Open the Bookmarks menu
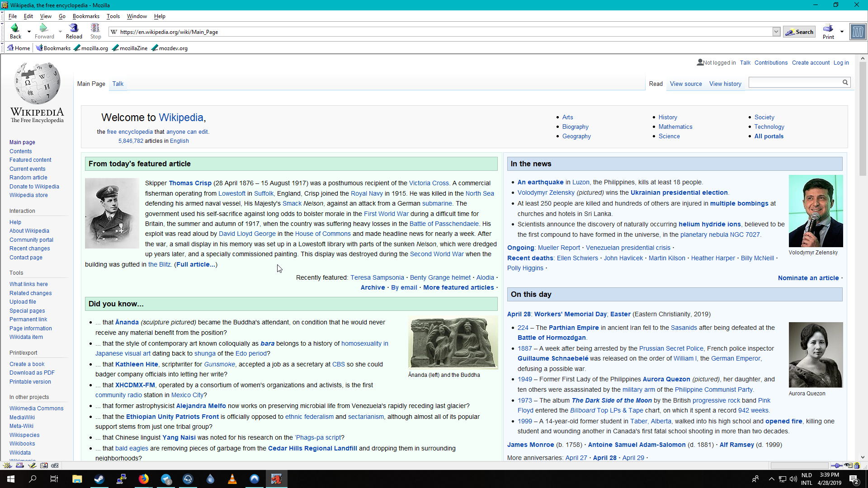 [x=85, y=16]
